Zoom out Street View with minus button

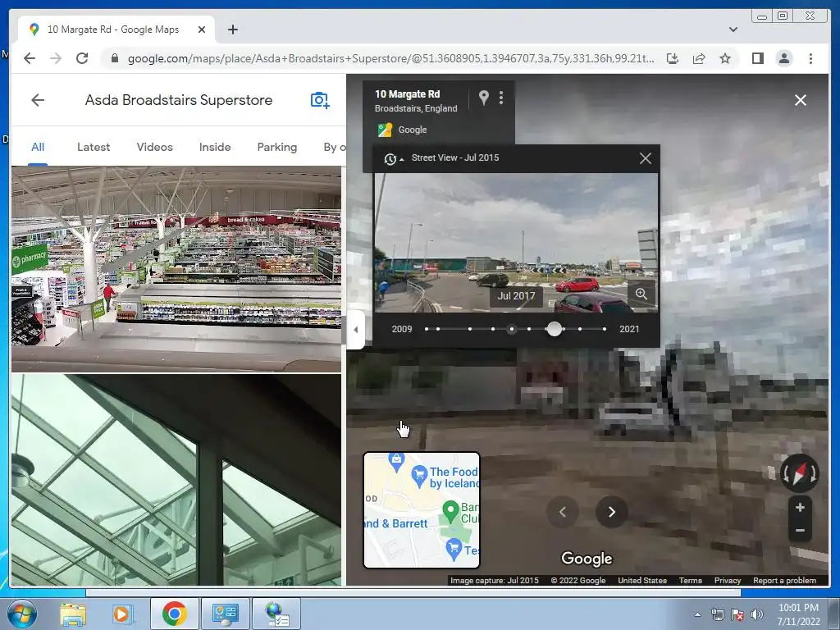click(x=800, y=531)
